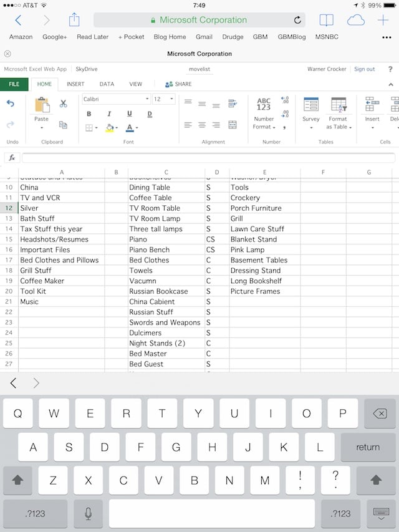The width and height of the screenshot is (399, 532).
Task: Open iCloud Tabs cloud icon
Action: click(356, 21)
